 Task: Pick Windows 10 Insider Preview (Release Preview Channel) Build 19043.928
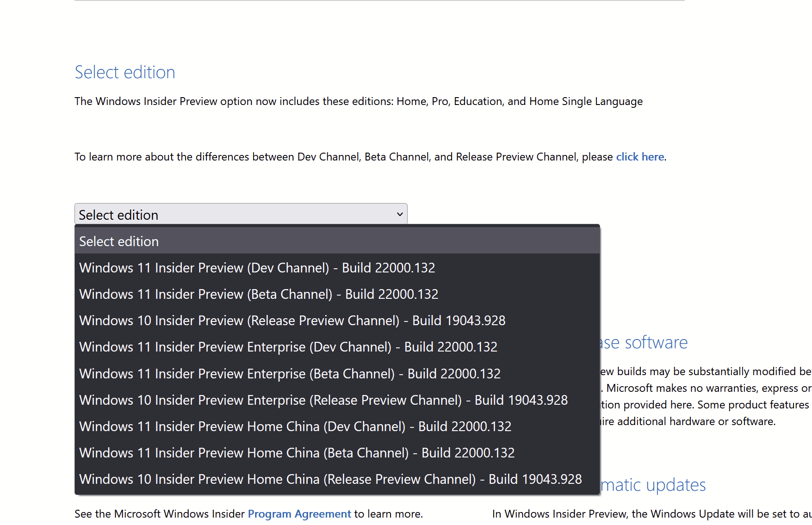coord(337,321)
